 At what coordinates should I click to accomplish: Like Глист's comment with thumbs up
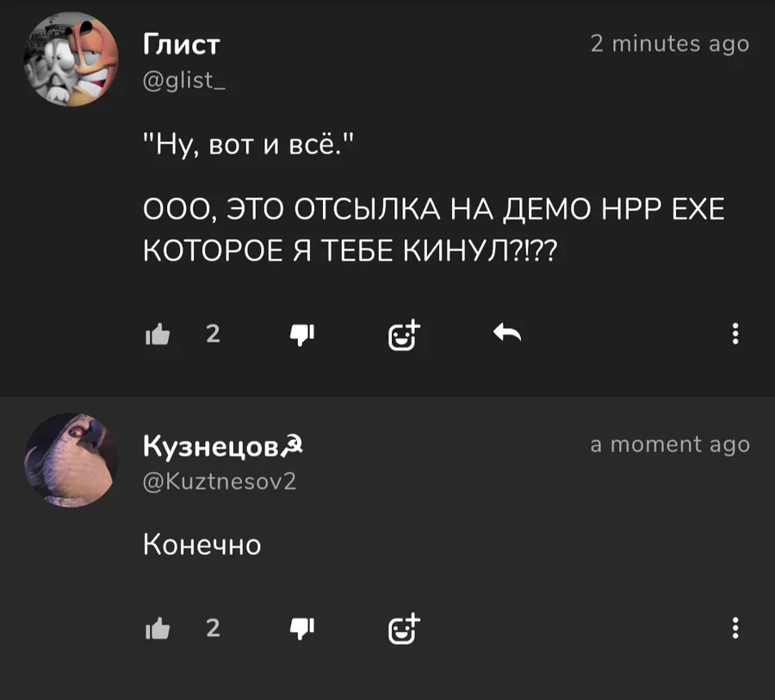pos(158,335)
